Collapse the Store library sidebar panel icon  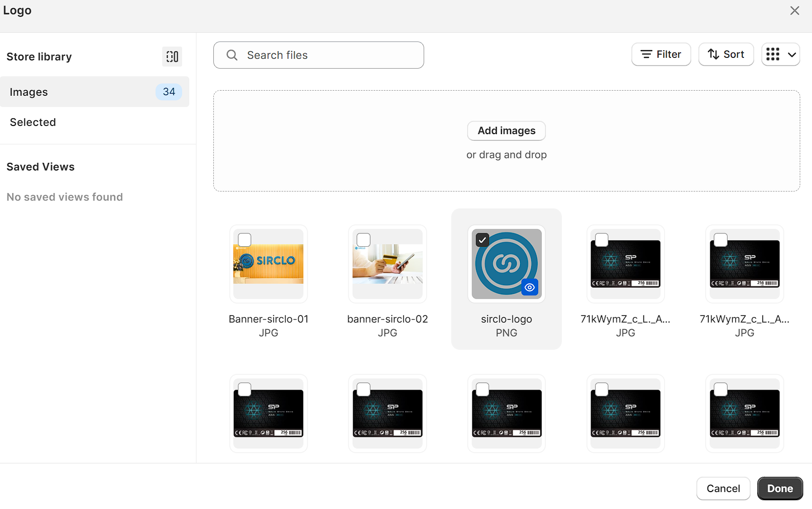click(x=172, y=56)
